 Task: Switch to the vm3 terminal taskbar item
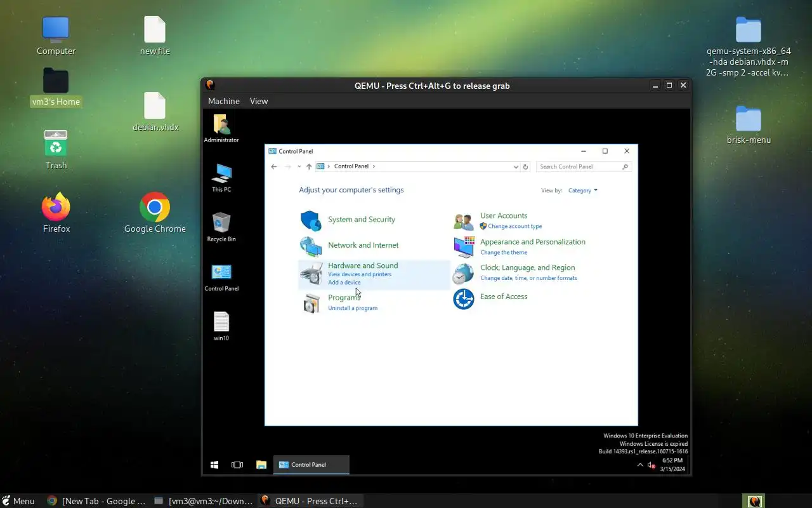[204, 501]
